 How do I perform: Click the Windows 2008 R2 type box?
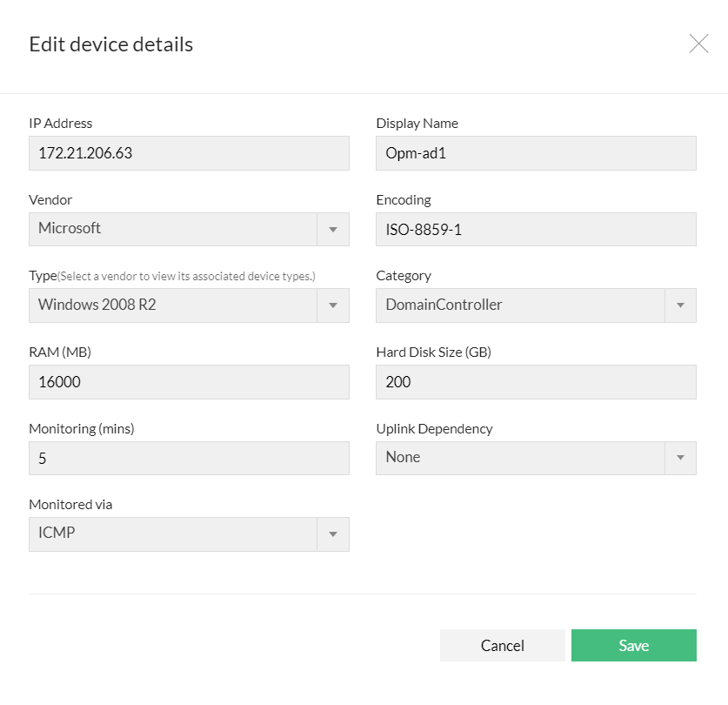(x=172, y=305)
